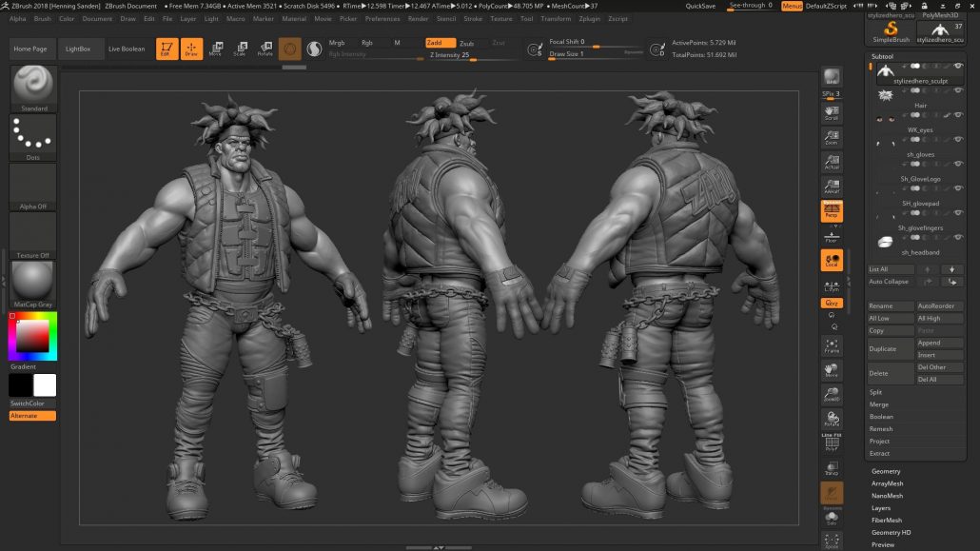Toggle L.Sym local symmetry
980x551 pixels.
(832, 285)
